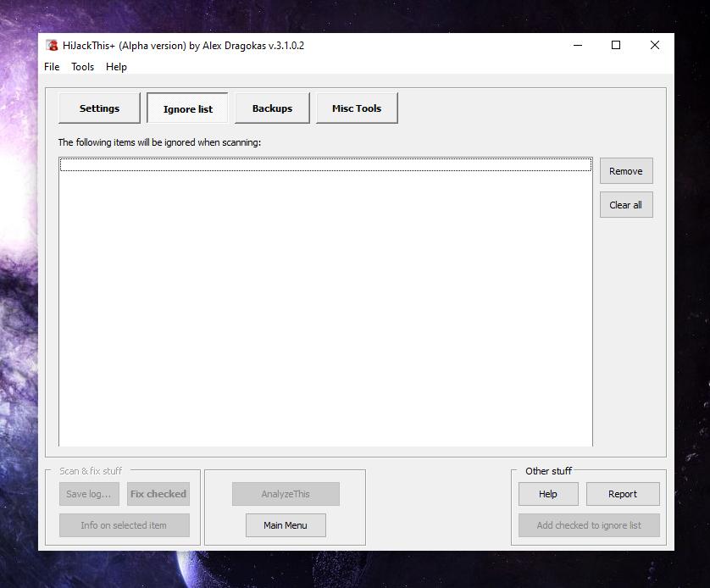Click the disabled AnalyzeThis button

(286, 494)
